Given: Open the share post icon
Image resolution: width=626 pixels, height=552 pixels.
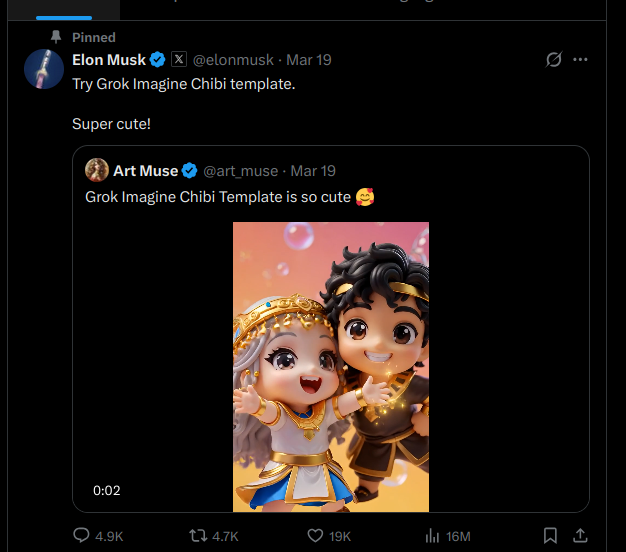Looking at the screenshot, I should point(581,536).
